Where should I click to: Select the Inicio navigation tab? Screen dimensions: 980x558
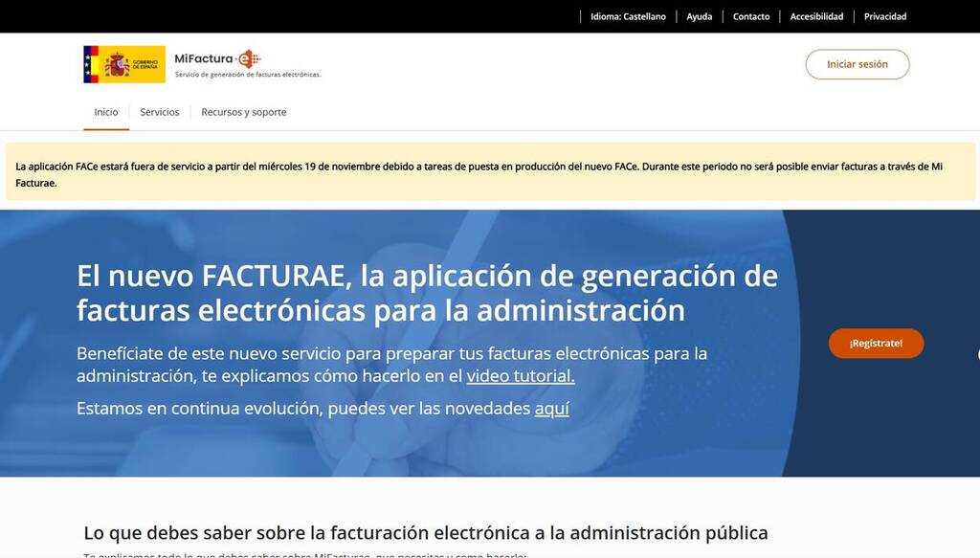[106, 112]
